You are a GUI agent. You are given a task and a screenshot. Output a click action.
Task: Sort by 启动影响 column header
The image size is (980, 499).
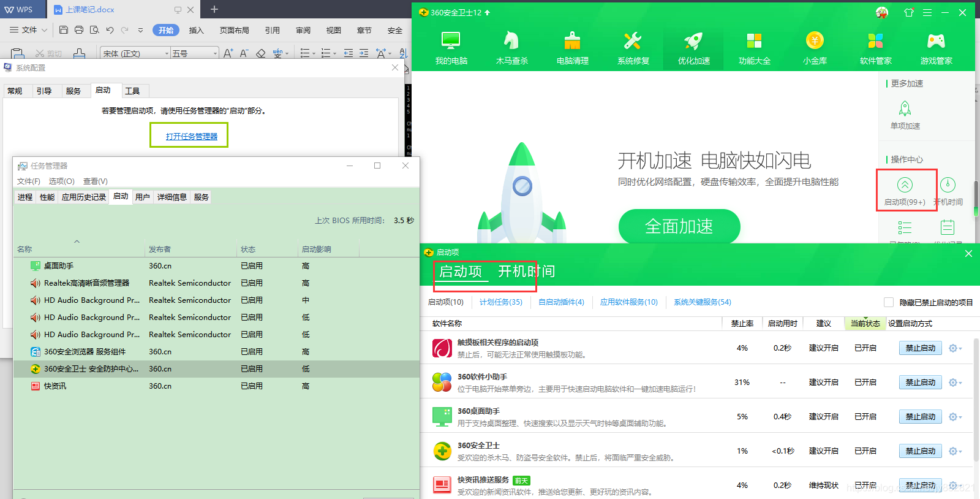click(328, 250)
